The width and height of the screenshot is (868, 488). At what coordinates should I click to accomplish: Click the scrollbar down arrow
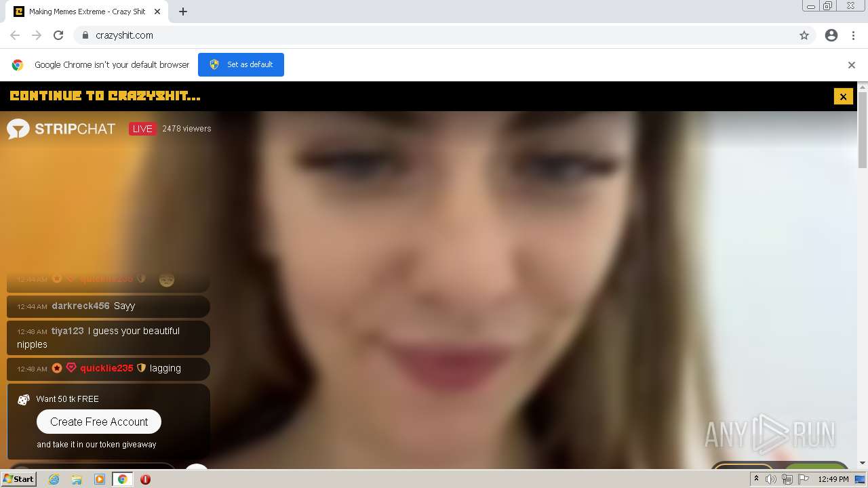[863, 463]
